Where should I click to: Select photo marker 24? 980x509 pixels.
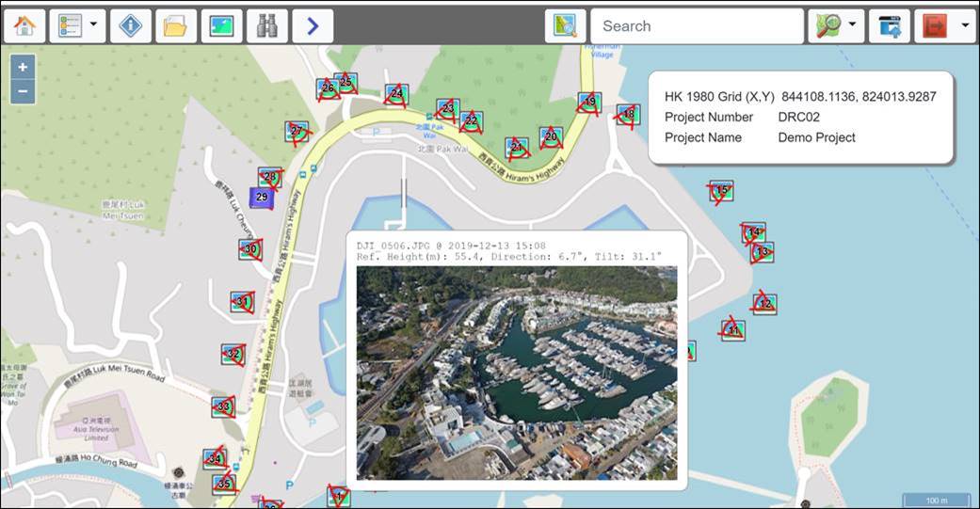tap(397, 94)
